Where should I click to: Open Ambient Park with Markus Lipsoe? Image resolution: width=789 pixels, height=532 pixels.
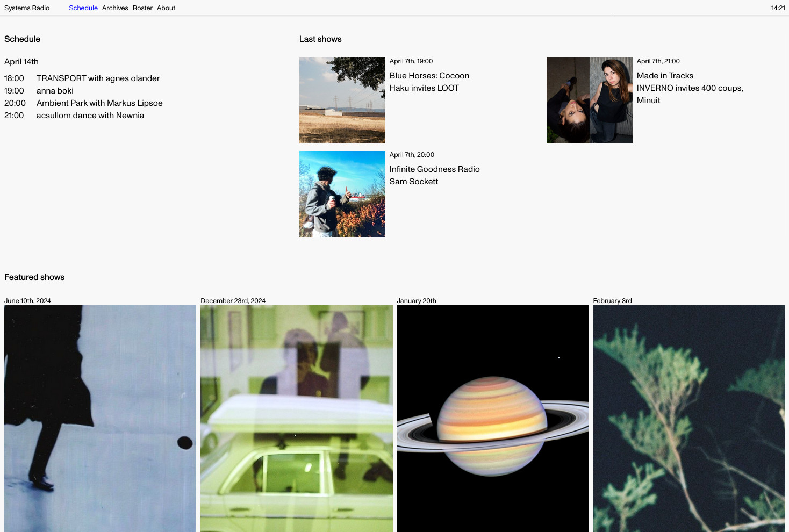(x=99, y=103)
